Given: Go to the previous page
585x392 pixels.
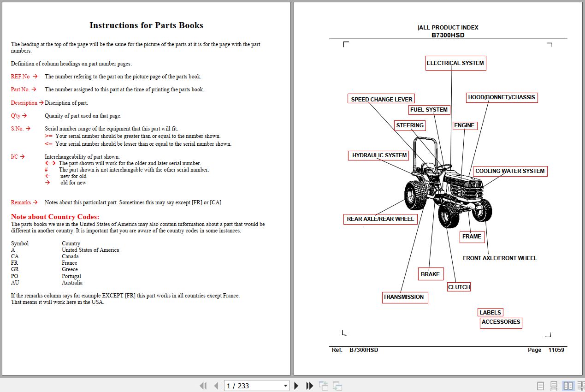Looking at the screenshot, I should 216,386.
